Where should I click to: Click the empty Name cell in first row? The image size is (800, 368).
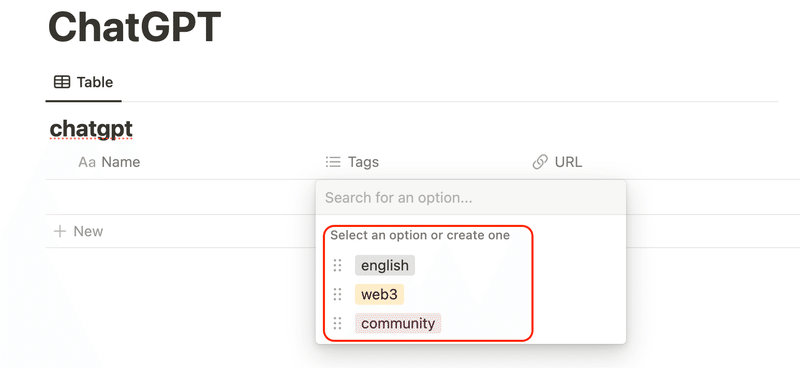pos(181,197)
